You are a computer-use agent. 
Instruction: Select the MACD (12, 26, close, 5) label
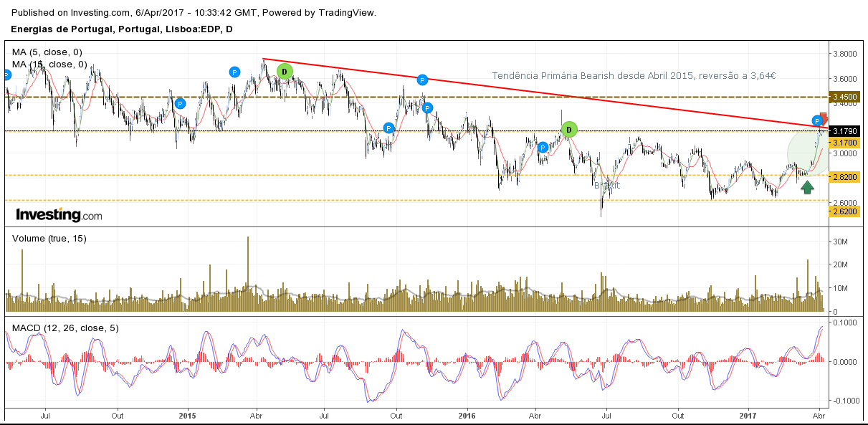tap(65, 328)
